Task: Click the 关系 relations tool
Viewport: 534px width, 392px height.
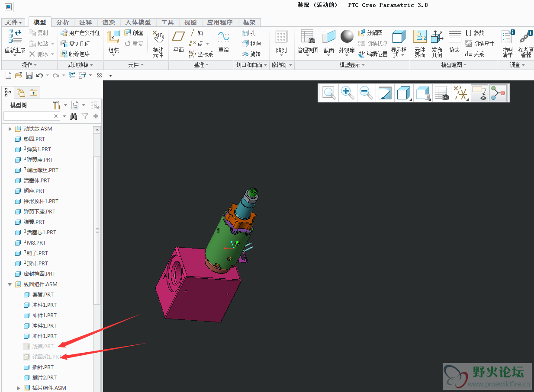Action: click(x=475, y=54)
